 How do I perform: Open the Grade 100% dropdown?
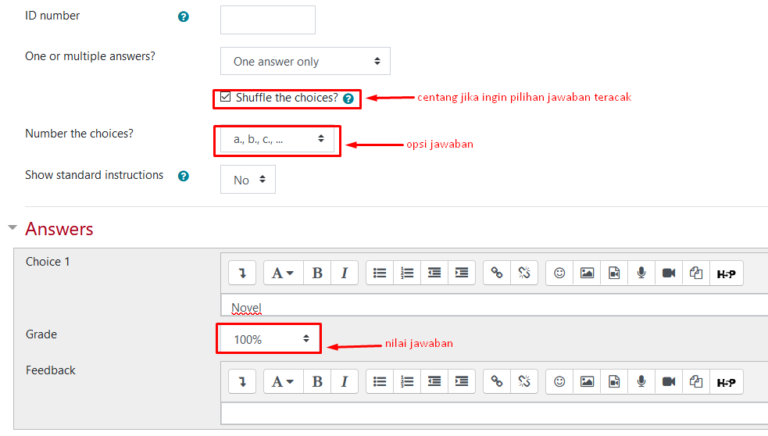coord(269,339)
